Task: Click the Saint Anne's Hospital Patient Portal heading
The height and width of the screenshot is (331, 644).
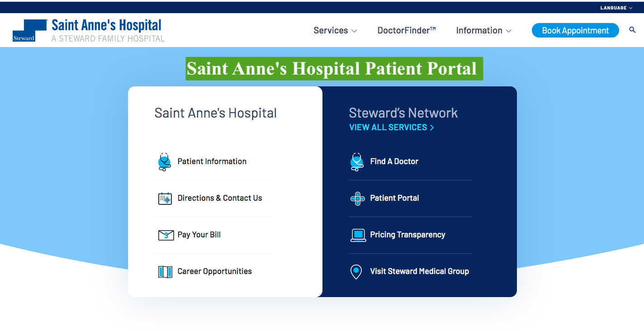Action: (x=334, y=69)
